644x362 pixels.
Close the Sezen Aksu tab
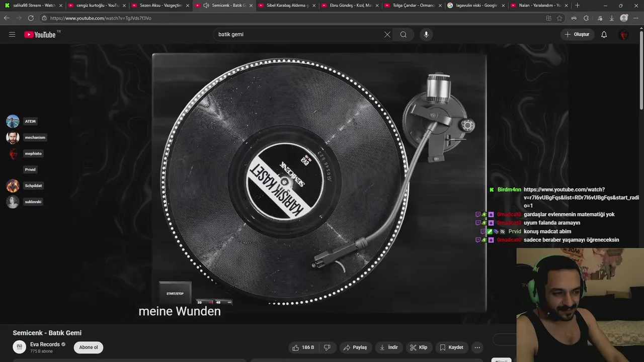click(x=187, y=6)
